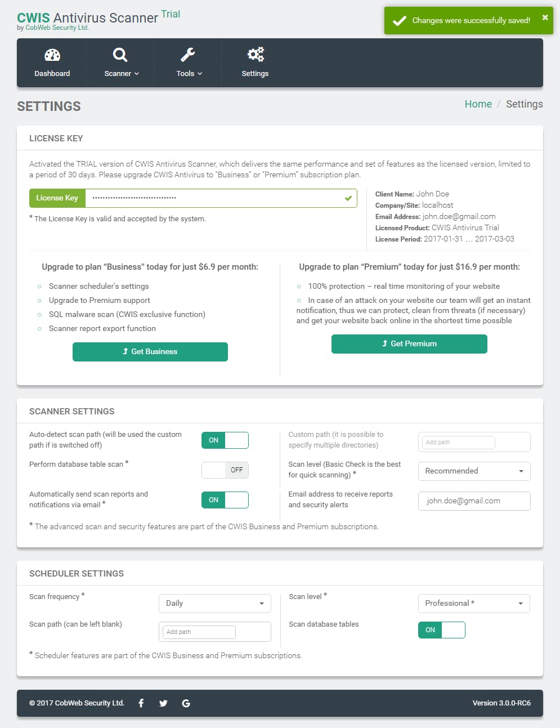Click the Settings gears icon
The image size is (560, 728).
tap(256, 55)
